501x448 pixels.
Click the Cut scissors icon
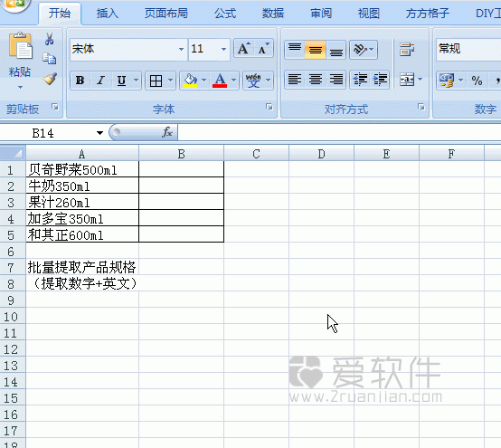49,39
